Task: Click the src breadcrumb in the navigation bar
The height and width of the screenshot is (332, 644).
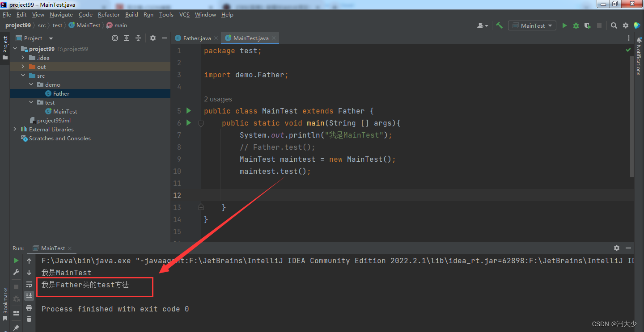Action: (42, 25)
